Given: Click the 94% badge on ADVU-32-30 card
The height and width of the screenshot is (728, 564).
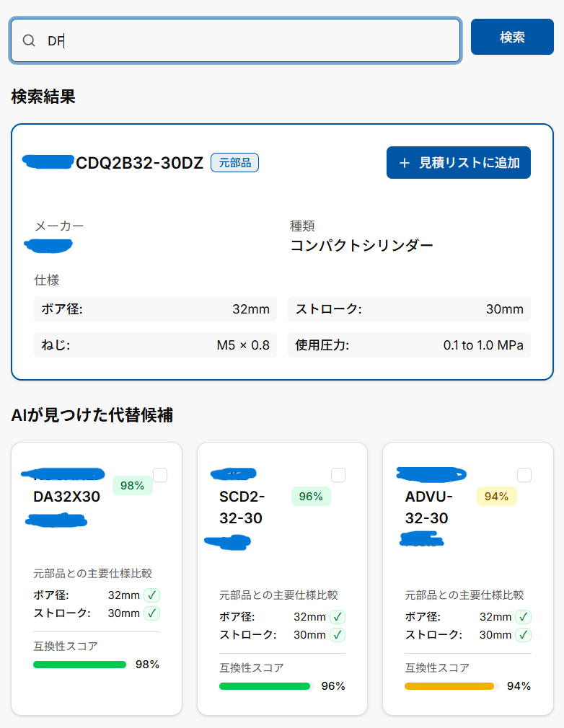Looking at the screenshot, I should (497, 497).
